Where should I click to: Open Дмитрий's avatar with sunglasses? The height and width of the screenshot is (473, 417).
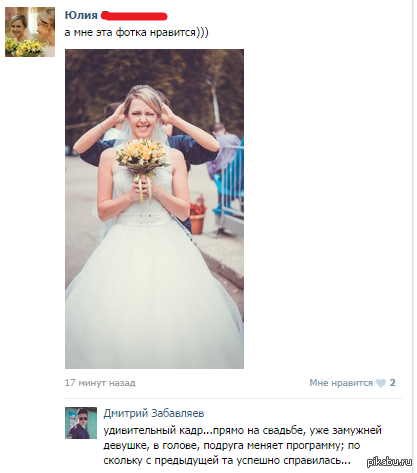[x=81, y=423]
